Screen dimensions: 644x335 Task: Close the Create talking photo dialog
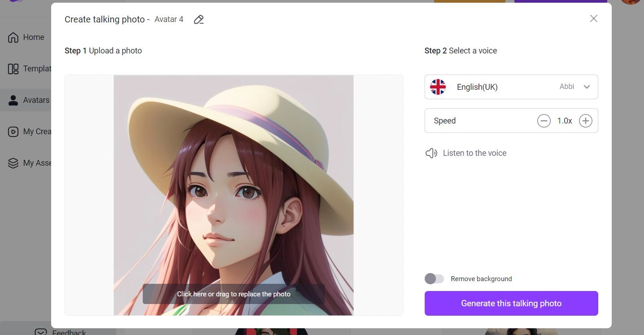(x=593, y=18)
